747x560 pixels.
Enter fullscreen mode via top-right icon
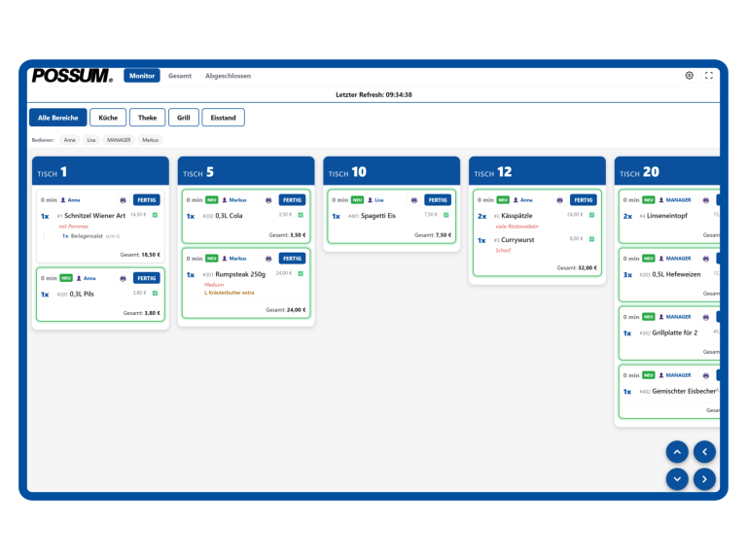tap(709, 75)
